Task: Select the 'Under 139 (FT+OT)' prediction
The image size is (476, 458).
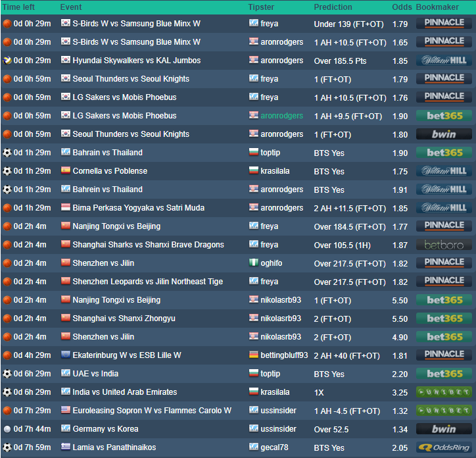Action: point(349,24)
